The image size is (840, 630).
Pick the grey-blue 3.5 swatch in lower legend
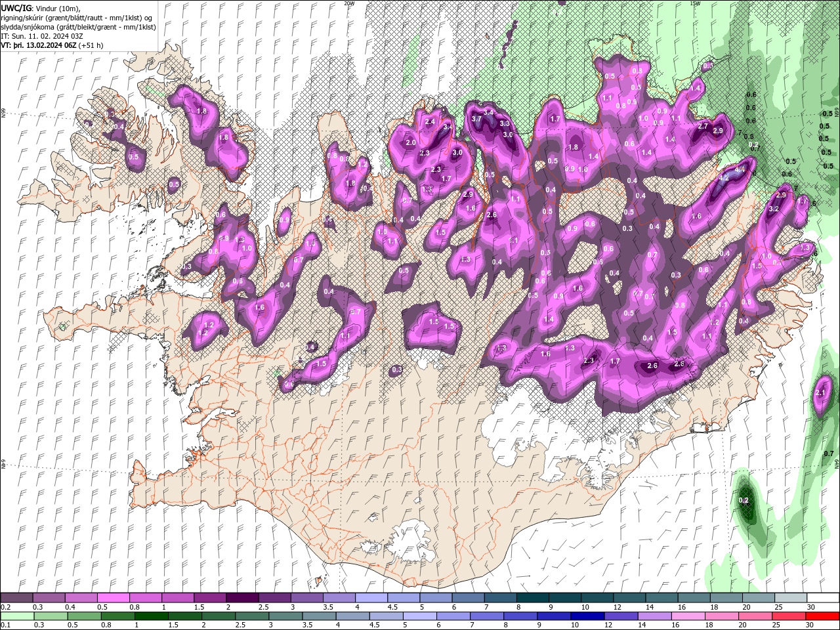coord(318,616)
